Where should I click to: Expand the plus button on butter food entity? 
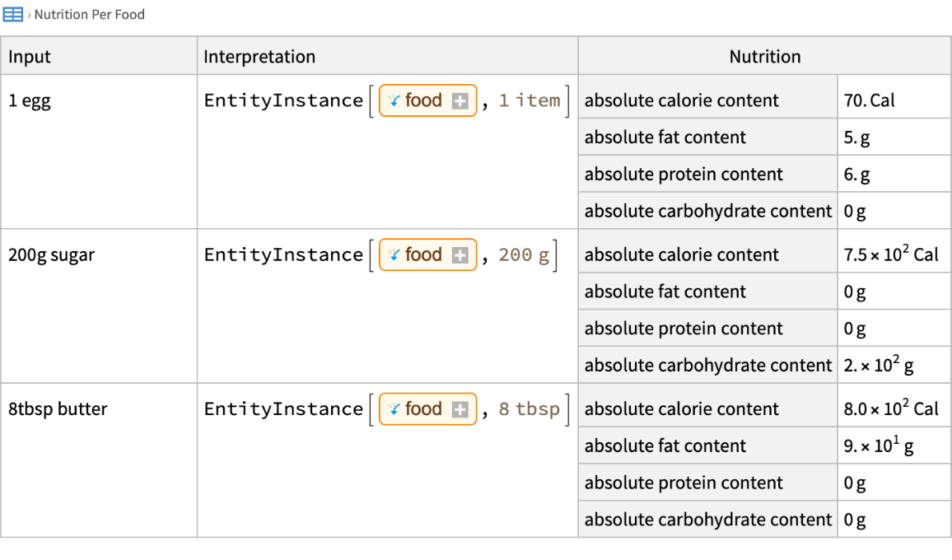(x=460, y=409)
